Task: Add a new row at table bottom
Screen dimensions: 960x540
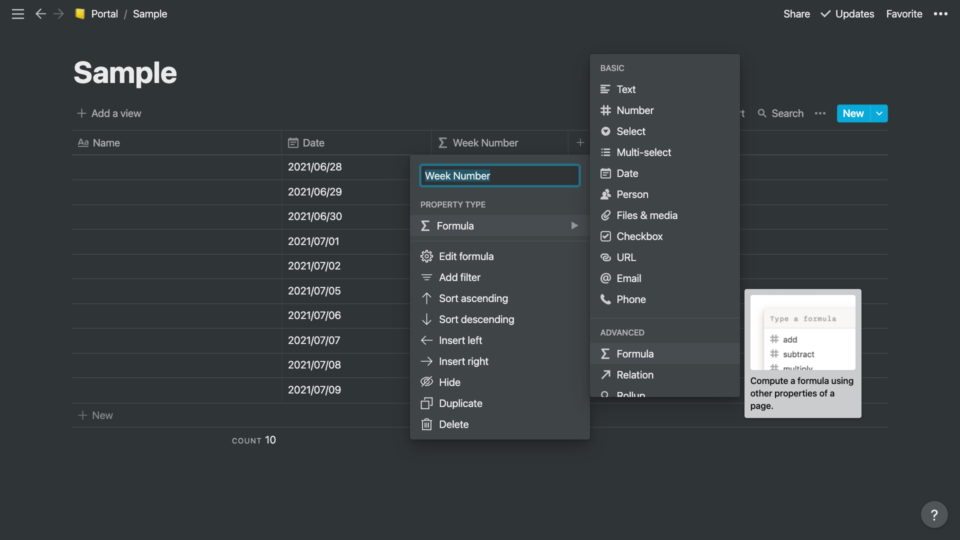Action: (96, 415)
